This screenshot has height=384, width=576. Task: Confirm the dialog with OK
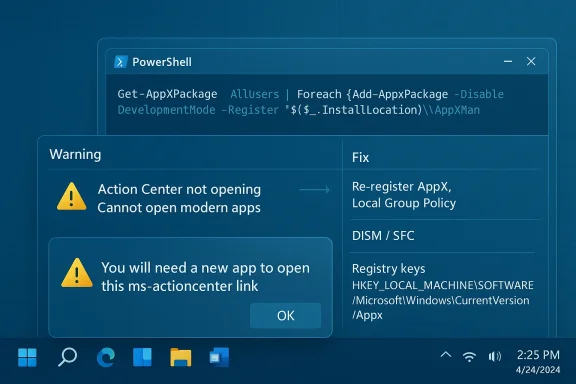click(x=285, y=315)
